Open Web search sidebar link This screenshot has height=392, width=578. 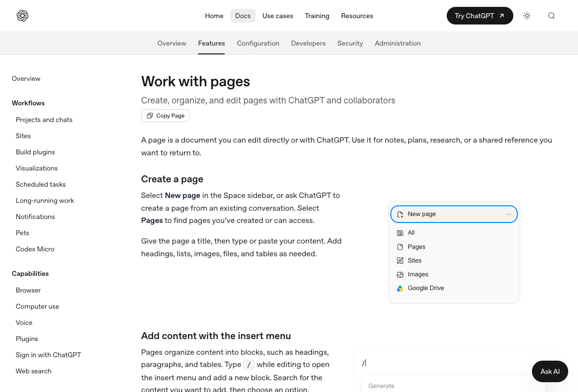(x=33, y=371)
